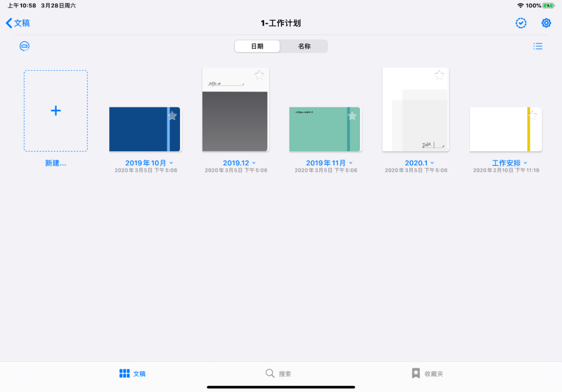Expand the 2019年11月 title dropdown chevron
Image resolution: width=562 pixels, height=392 pixels.
click(351, 163)
